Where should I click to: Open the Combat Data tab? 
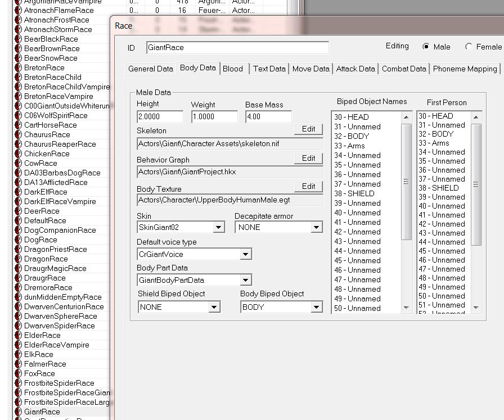[404, 69]
